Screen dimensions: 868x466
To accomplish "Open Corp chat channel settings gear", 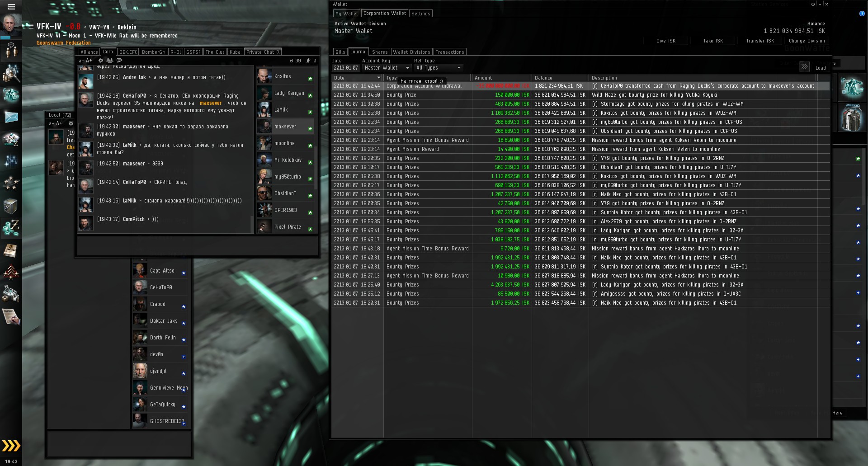I will (101, 61).
